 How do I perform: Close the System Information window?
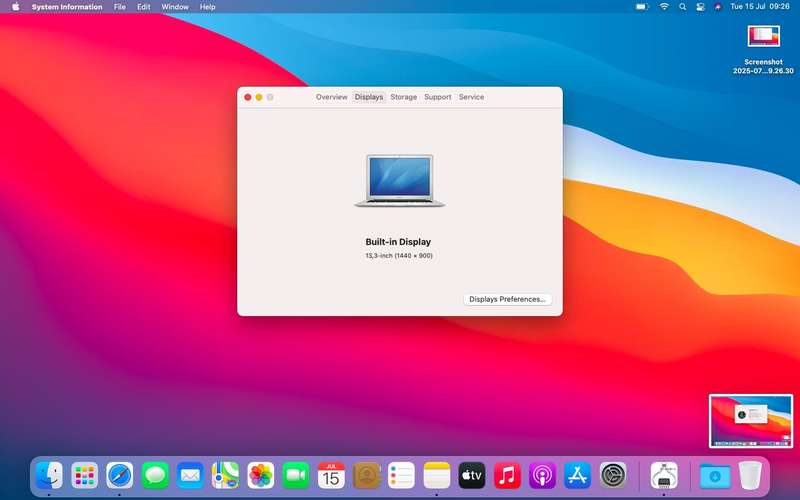point(248,97)
